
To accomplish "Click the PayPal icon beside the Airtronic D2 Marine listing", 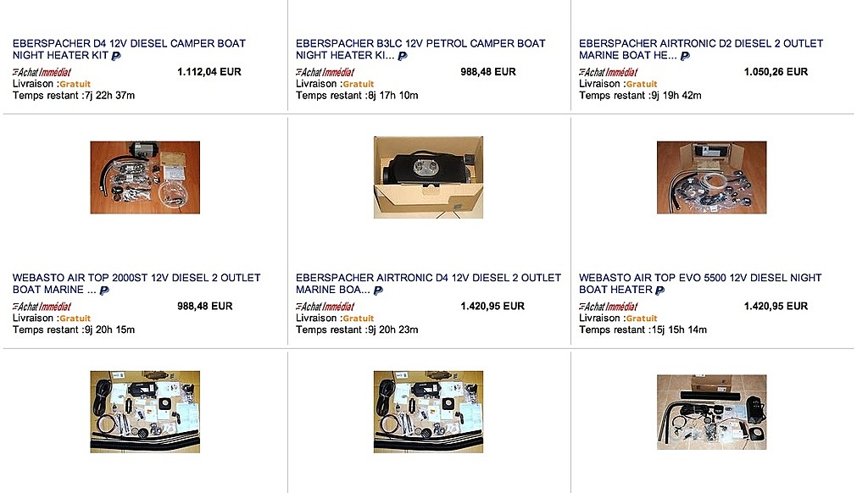I will coord(685,56).
